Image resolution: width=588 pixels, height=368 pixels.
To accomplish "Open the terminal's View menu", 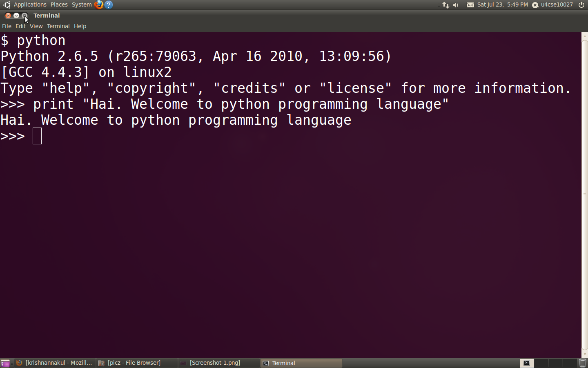I will click(x=36, y=26).
